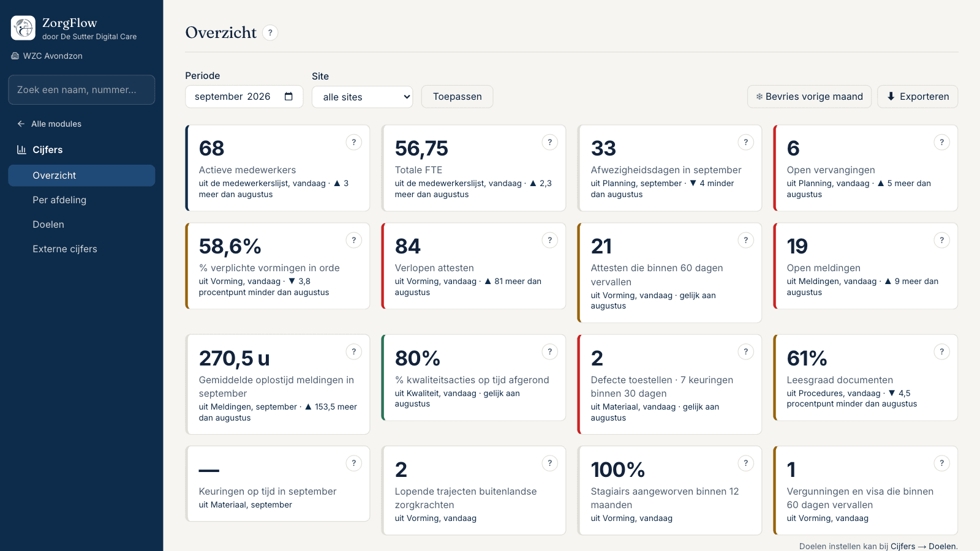980x551 pixels.
Task: Click the Exporteren button
Action: pos(918,97)
